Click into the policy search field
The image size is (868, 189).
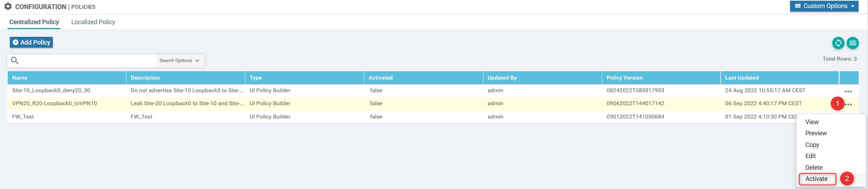[87, 60]
